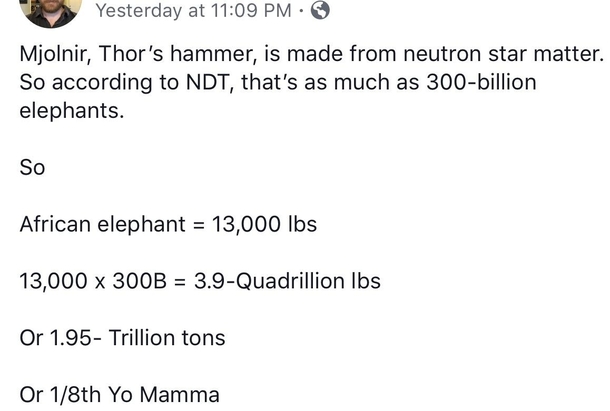Click the word elephants on the third line
The width and height of the screenshot is (610, 411).
[x=72, y=111]
